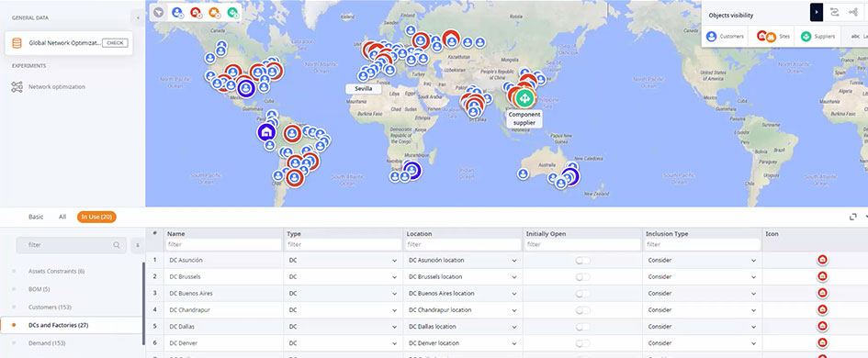Toggle Suppliers visibility green swatch

coord(806,37)
